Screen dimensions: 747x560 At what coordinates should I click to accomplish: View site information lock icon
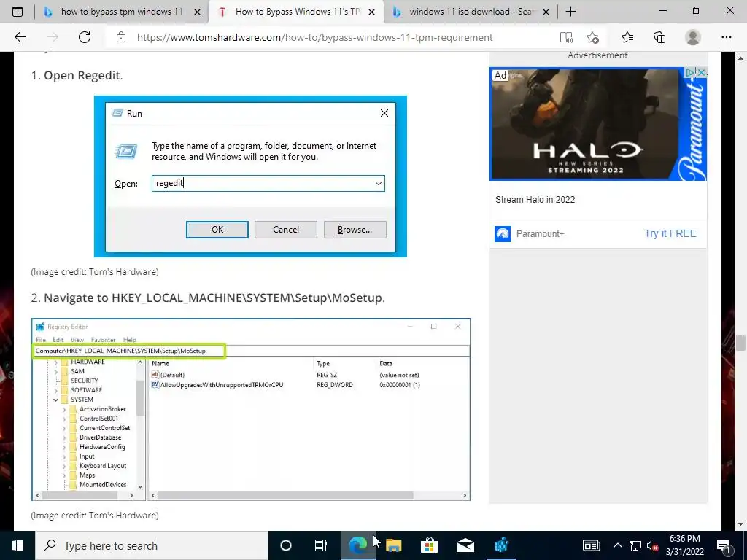(x=121, y=37)
